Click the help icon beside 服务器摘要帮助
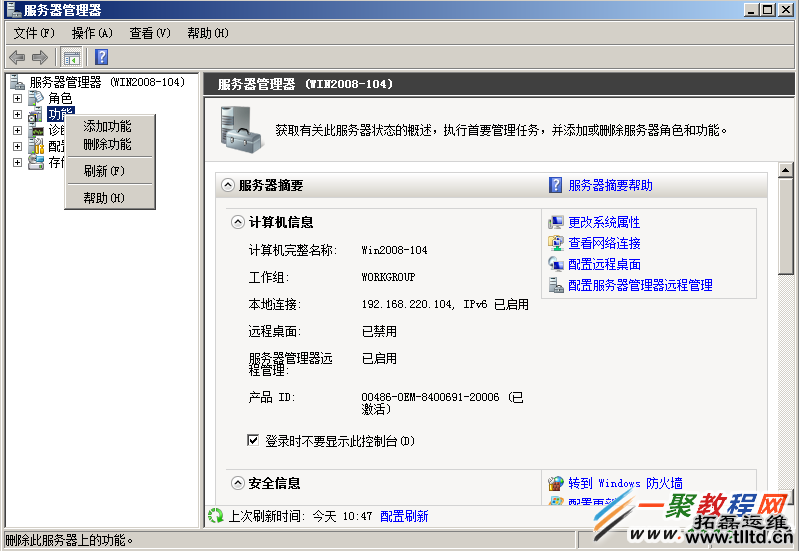The width and height of the screenshot is (799, 551). tap(555, 185)
